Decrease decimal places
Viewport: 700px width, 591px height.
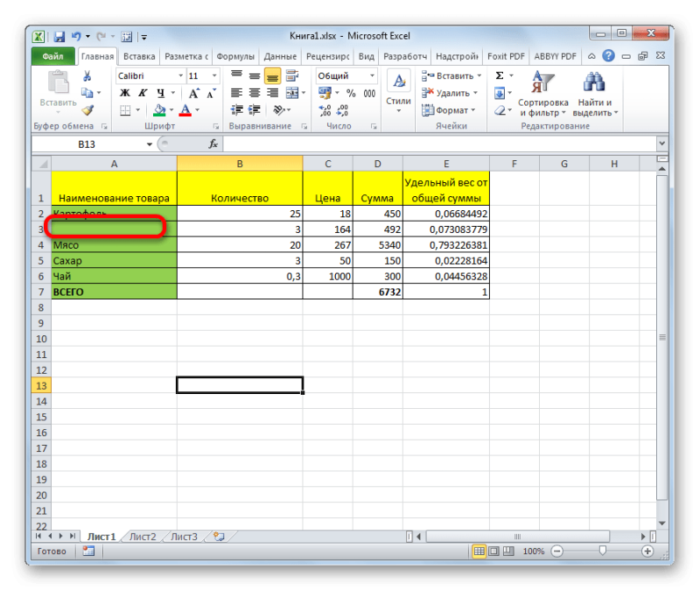click(343, 110)
